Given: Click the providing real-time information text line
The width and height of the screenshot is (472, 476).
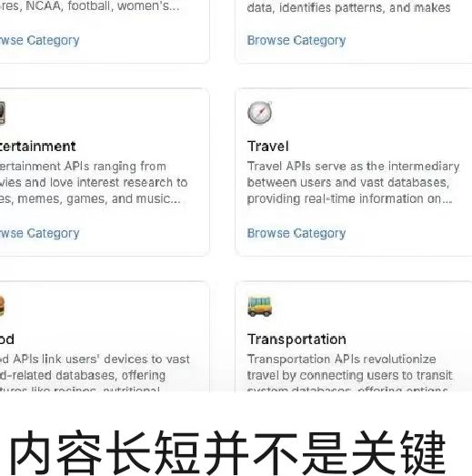Looking at the screenshot, I should [x=350, y=198].
